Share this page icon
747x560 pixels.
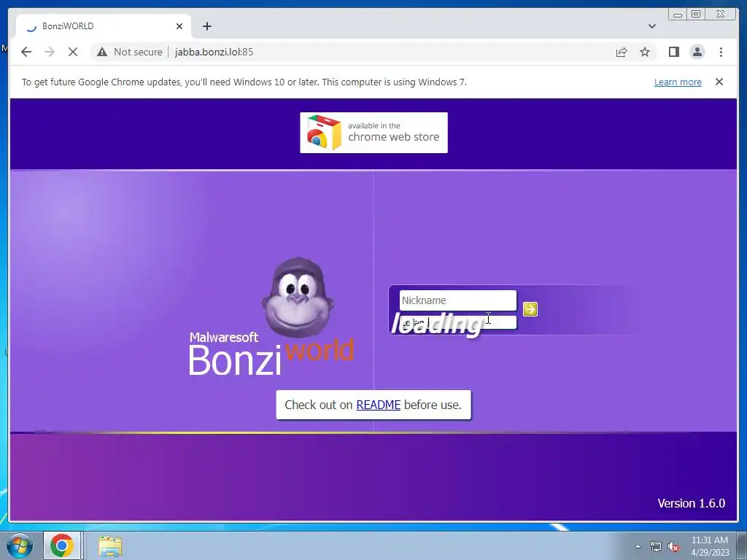pyautogui.click(x=622, y=52)
